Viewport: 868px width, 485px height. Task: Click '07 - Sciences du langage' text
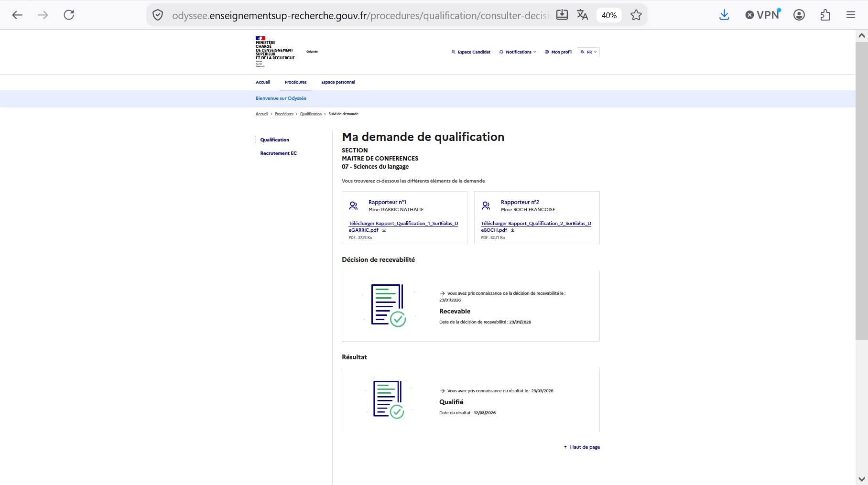pos(375,167)
